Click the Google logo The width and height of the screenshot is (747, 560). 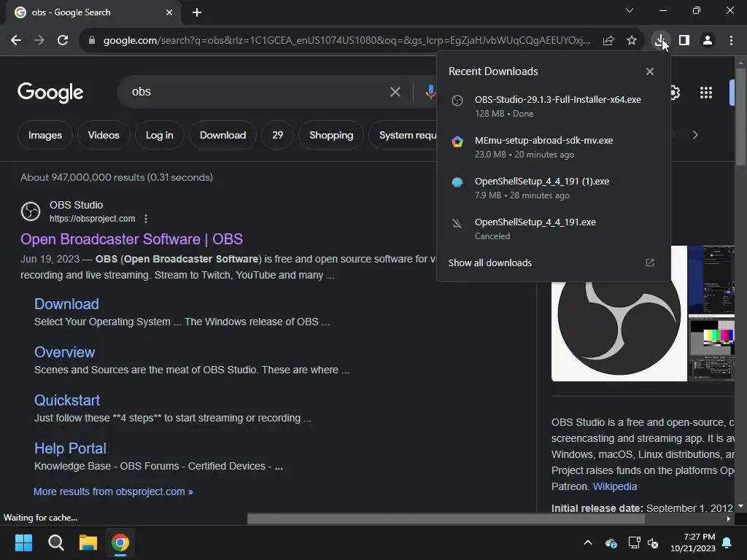pos(50,93)
